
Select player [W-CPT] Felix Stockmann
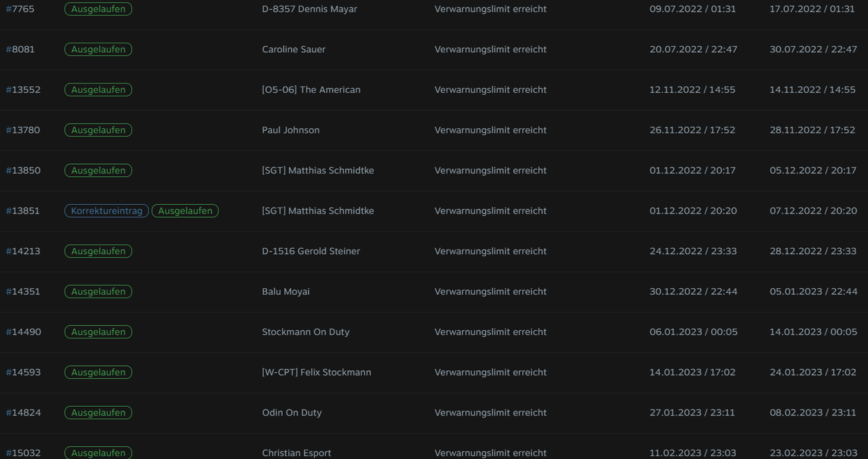(x=317, y=372)
